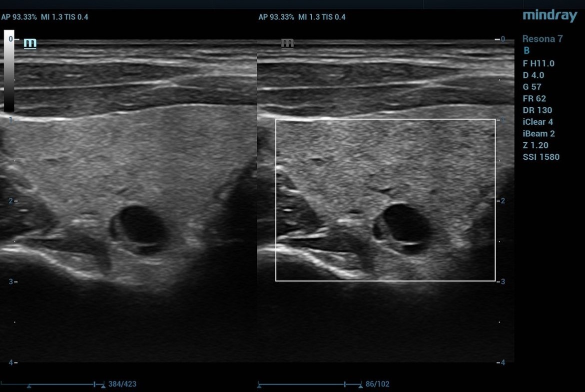The image size is (585, 392).
Task: Click the mindray logo
Action: tap(550, 15)
